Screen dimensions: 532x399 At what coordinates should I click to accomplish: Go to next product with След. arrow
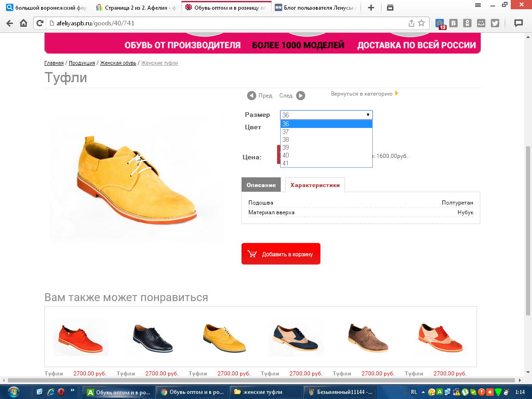click(300, 96)
